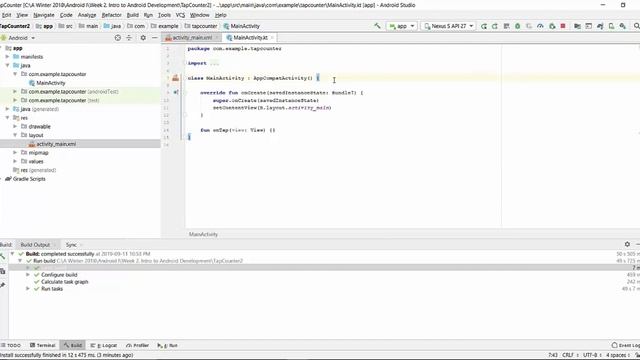Open the AVD Manager icon
640x360 pixels.
coord(611,26)
